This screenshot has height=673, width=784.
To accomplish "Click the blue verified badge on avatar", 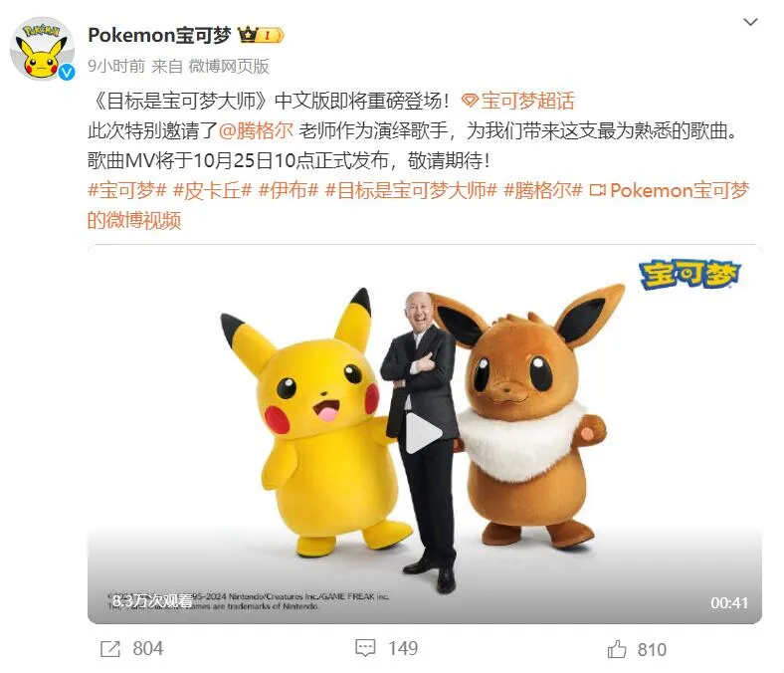I will [x=67, y=73].
